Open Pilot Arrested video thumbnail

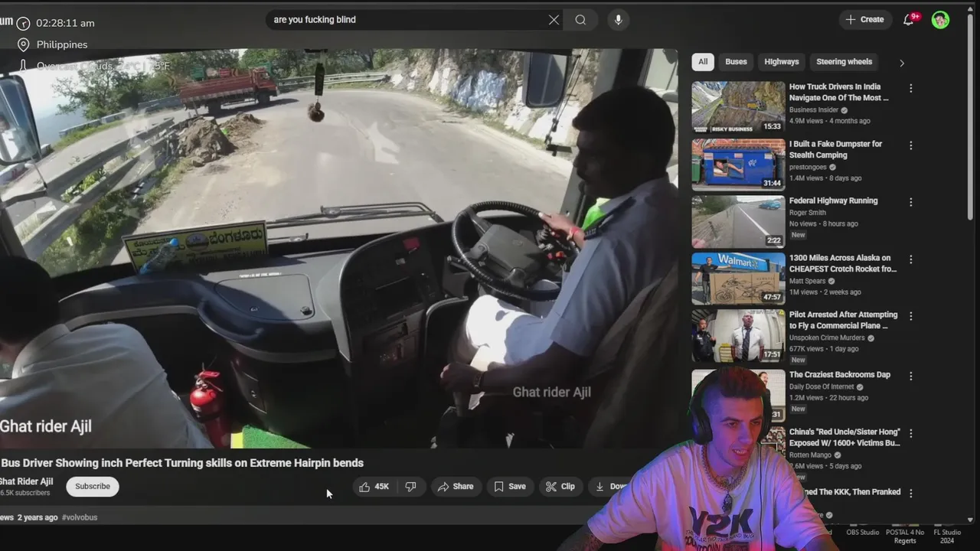point(738,335)
